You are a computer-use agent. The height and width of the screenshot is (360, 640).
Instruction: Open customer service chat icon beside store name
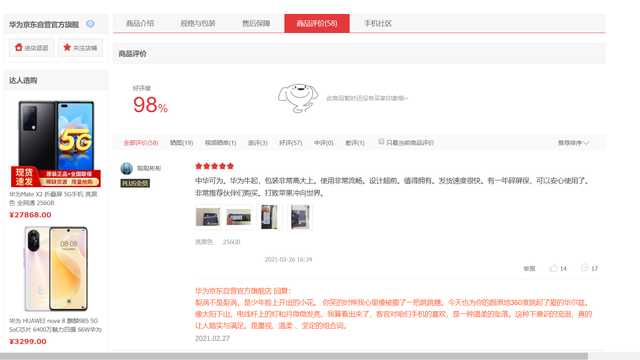click(90, 24)
